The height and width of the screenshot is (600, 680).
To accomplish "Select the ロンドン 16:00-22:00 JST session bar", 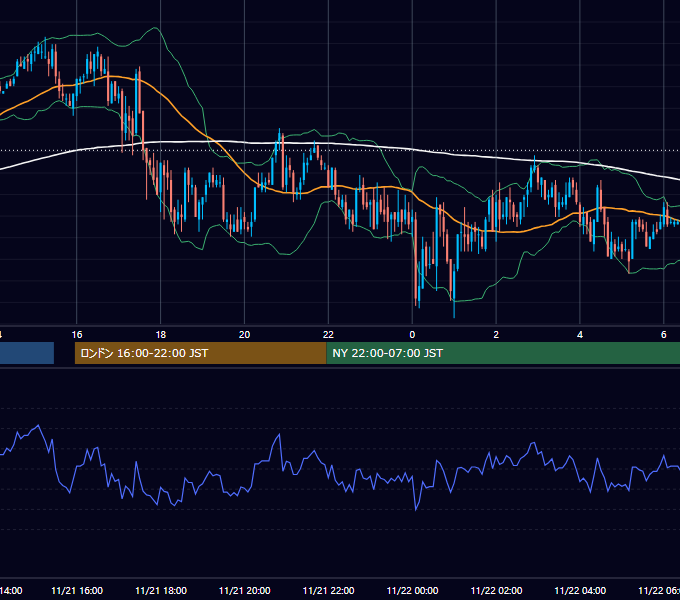I will pos(200,353).
